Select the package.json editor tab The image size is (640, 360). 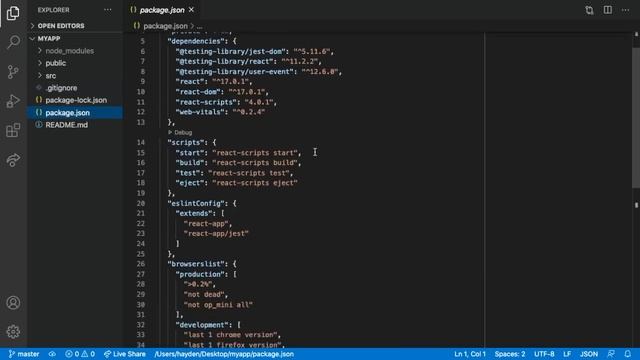pos(162,10)
